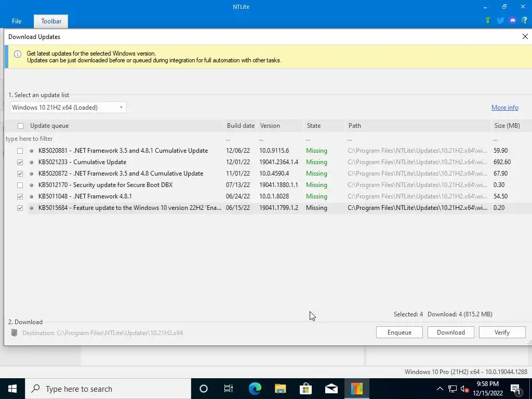Click the status dot beside KB5020881
The height and width of the screenshot is (399, 532).
pos(32,151)
